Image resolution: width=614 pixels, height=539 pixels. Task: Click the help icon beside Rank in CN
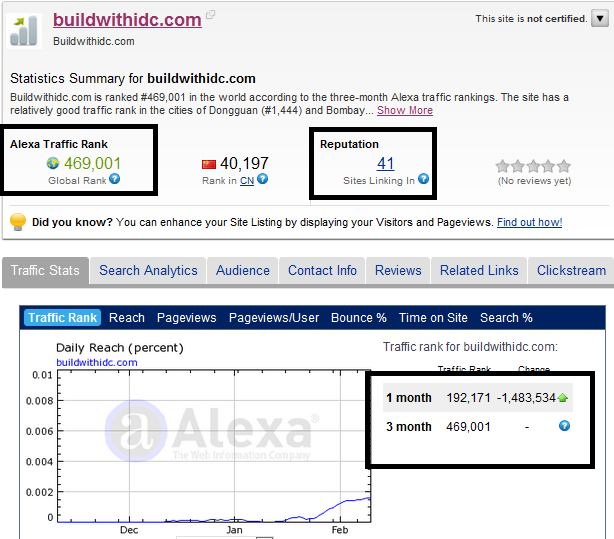pyautogui.click(x=262, y=179)
